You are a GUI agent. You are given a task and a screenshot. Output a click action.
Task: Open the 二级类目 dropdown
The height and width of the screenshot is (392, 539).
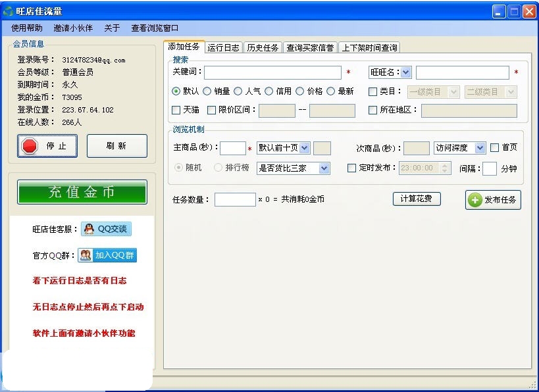(x=511, y=91)
